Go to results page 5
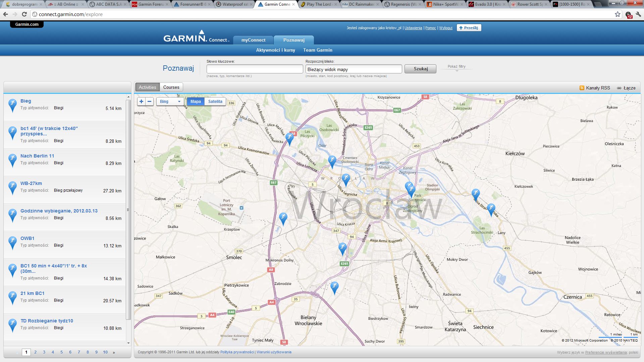This screenshot has height=362, width=644. point(61,352)
